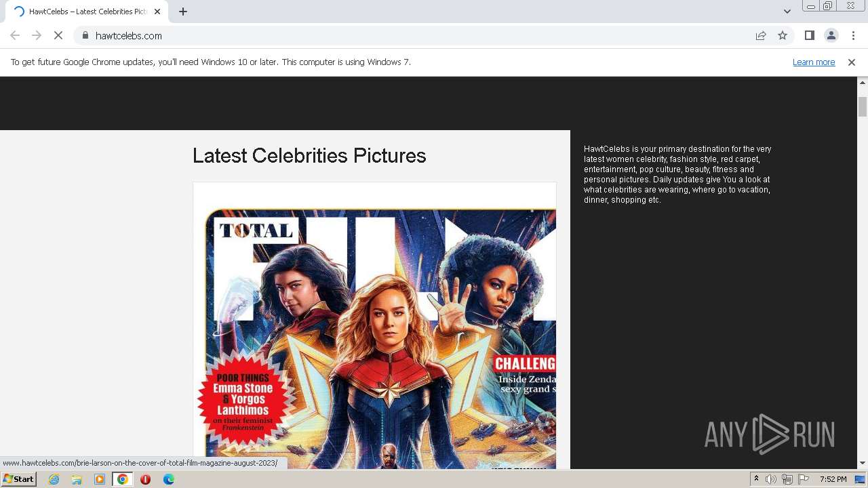Show hidden system tray icons
Screen dimensions: 868x488
pos(756,479)
